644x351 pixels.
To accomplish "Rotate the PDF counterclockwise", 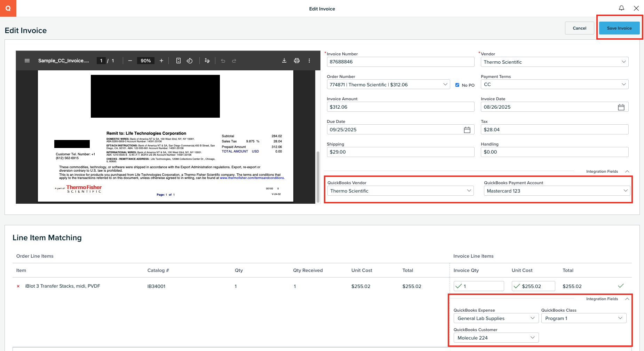I will coord(190,61).
